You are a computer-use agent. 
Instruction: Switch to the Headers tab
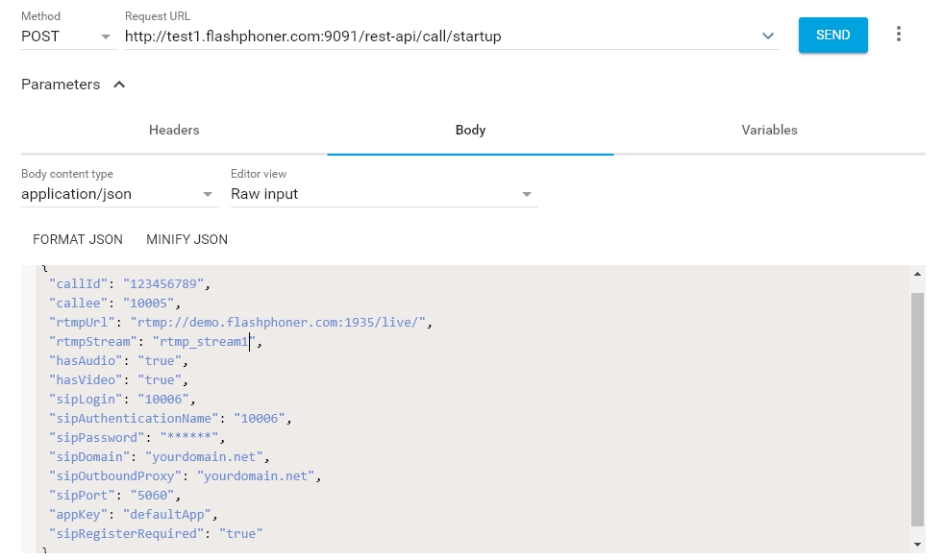coord(174,130)
